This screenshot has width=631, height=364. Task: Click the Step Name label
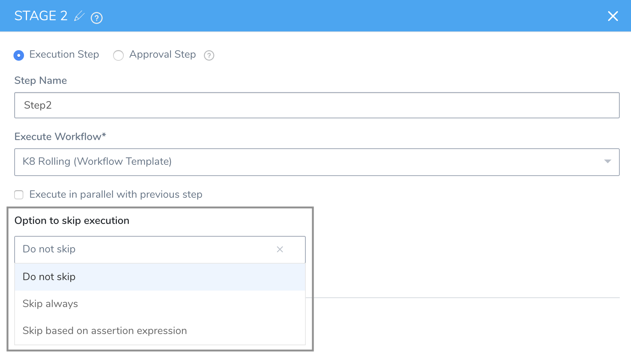40,81
